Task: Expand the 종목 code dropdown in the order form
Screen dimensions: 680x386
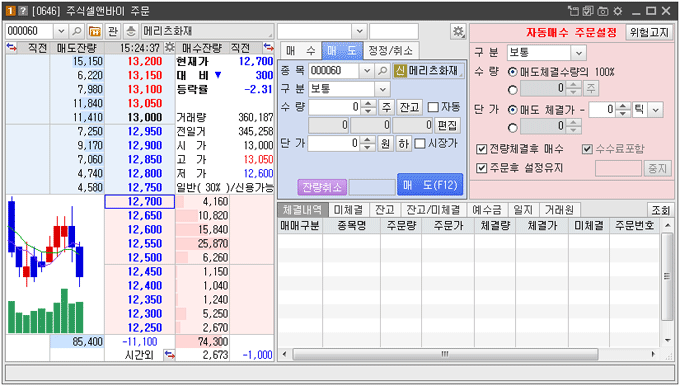Action: click(x=367, y=71)
